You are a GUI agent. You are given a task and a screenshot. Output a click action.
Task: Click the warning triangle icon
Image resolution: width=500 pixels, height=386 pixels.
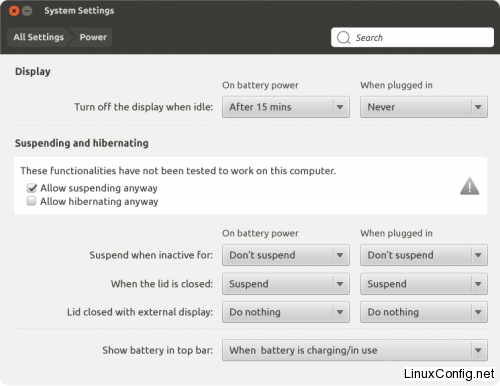(469, 186)
